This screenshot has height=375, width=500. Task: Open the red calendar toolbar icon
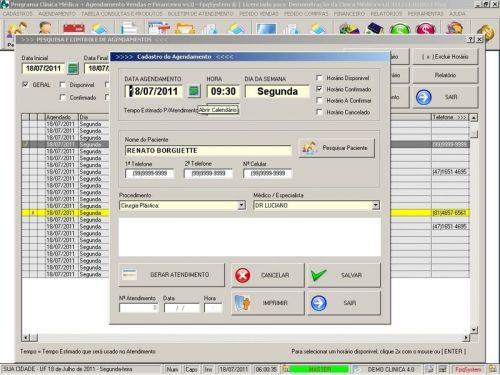coord(74,28)
